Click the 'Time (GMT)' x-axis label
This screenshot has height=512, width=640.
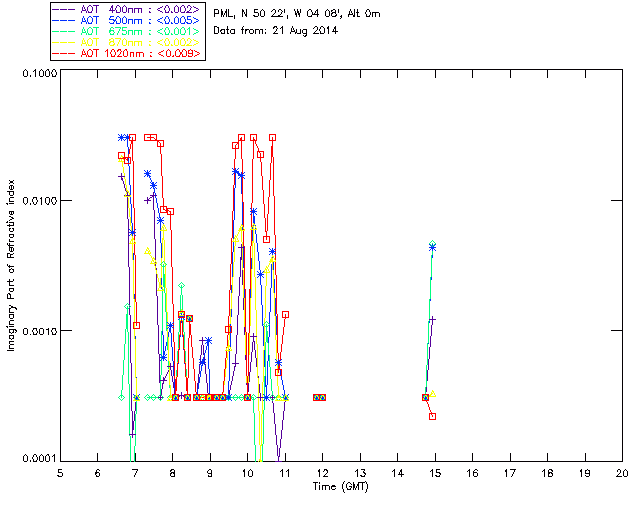point(340,486)
